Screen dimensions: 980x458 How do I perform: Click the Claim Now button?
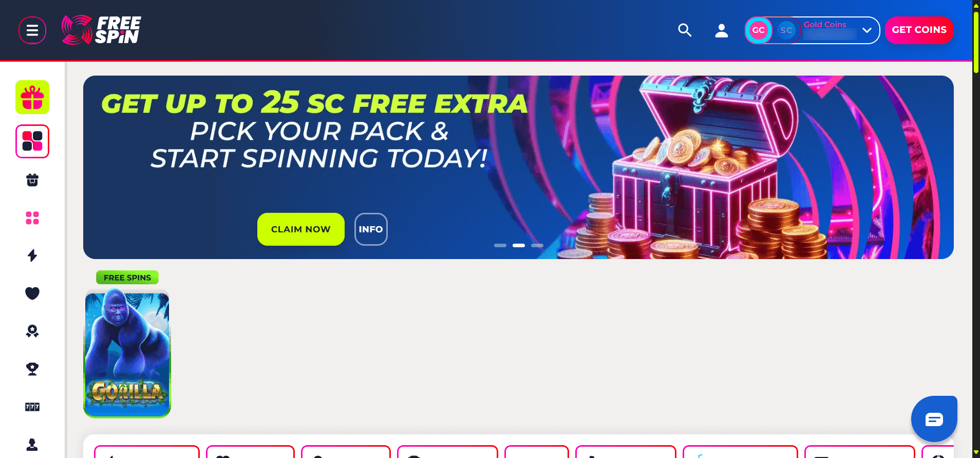[301, 229]
